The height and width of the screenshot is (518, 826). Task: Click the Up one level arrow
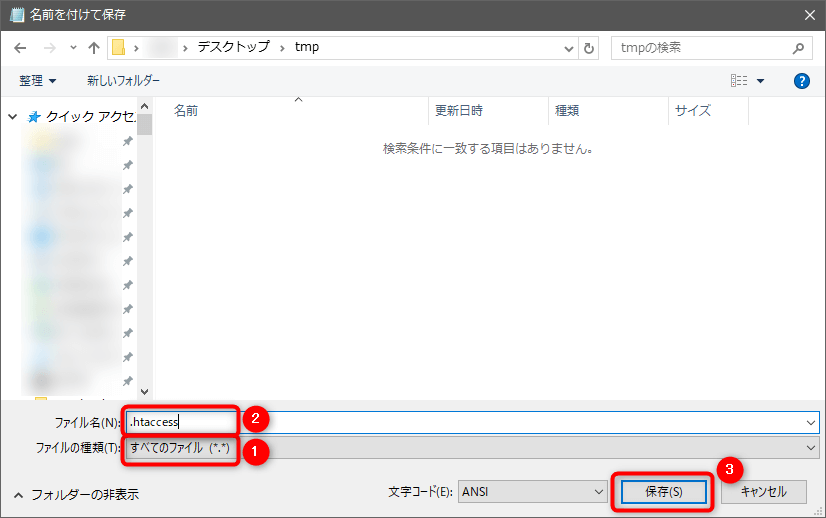pos(94,48)
